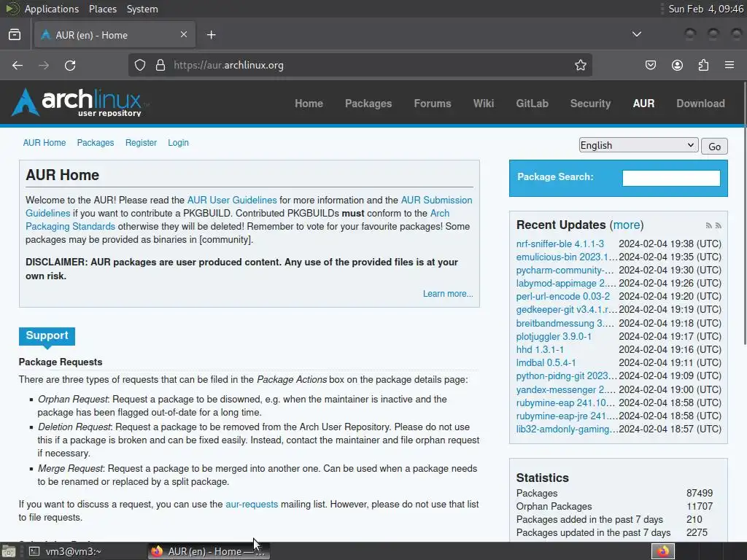Image resolution: width=747 pixels, height=560 pixels.
Task: Close the AUR (en) - Home tab
Action: (184, 34)
